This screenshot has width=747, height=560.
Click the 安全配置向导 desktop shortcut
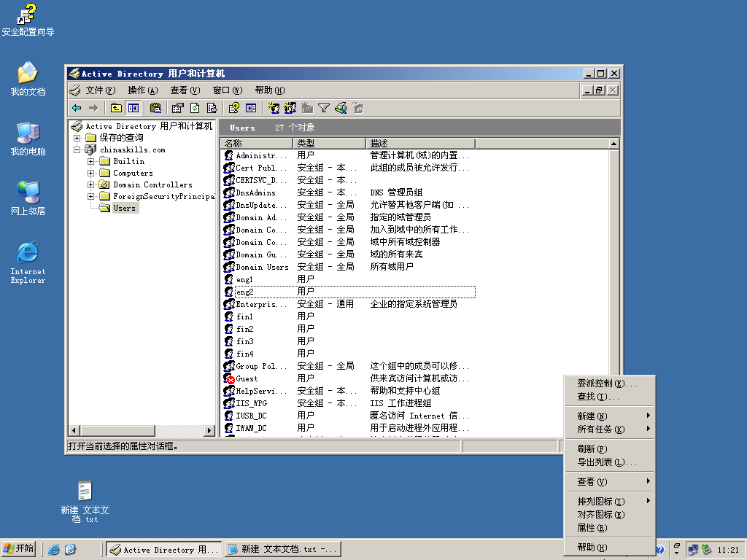[28, 20]
